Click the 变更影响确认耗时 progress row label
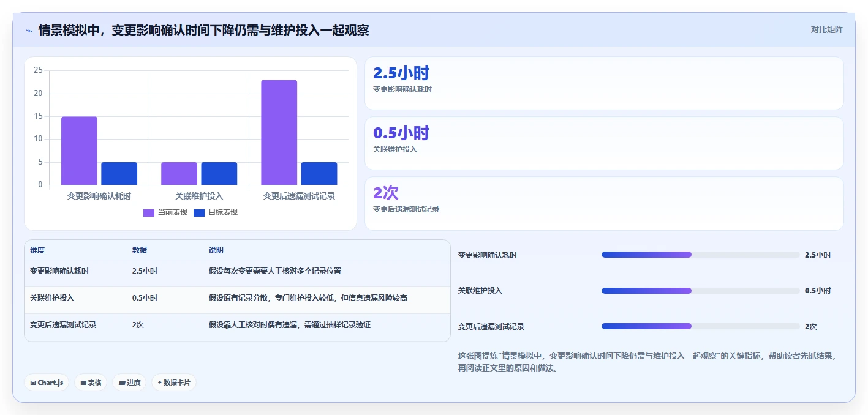This screenshot has width=868, height=415. click(488, 255)
